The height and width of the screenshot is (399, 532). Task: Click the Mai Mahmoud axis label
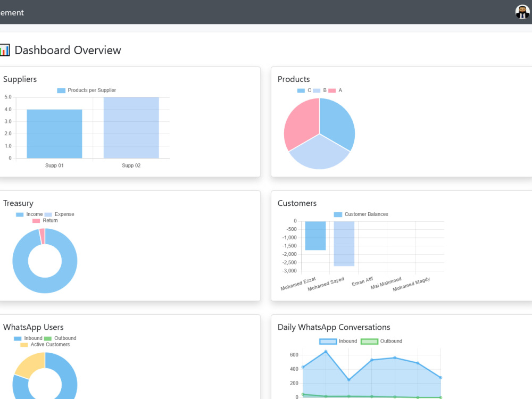tap(386, 283)
